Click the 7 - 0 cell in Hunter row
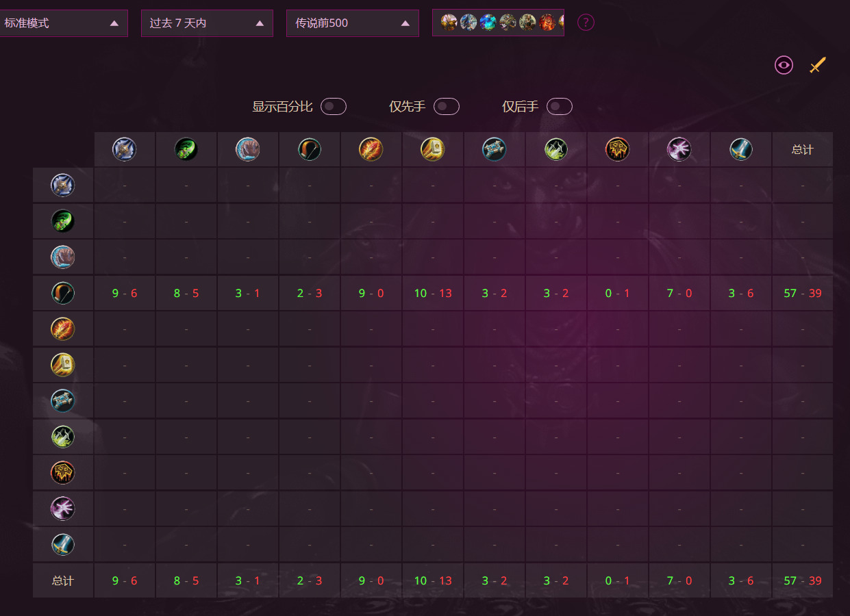The image size is (850, 616). coord(679,293)
